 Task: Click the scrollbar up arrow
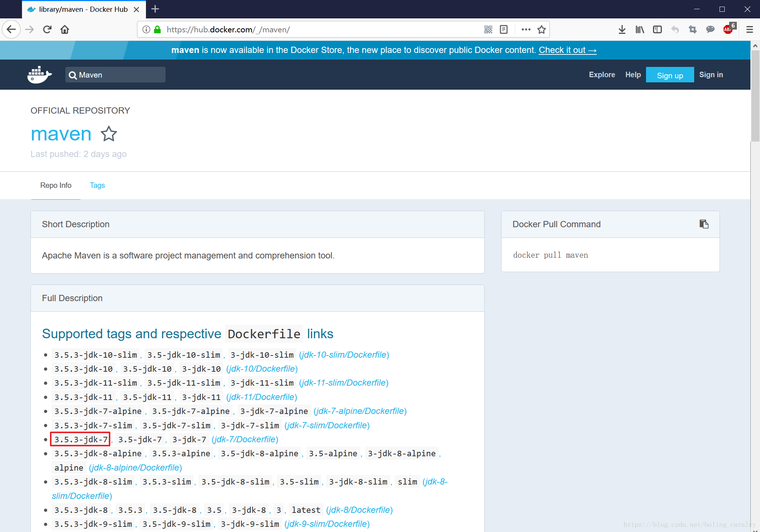(755, 46)
